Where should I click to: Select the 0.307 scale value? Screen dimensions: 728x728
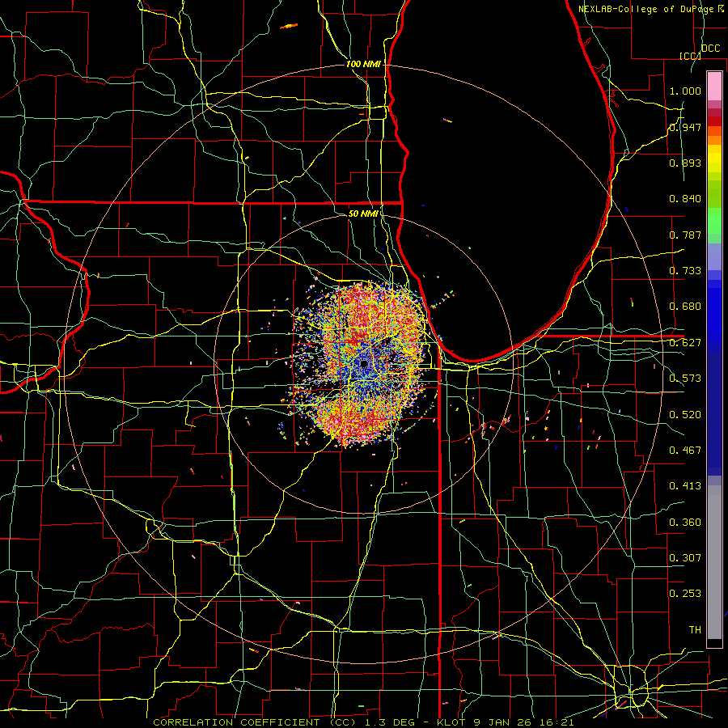[685, 558]
